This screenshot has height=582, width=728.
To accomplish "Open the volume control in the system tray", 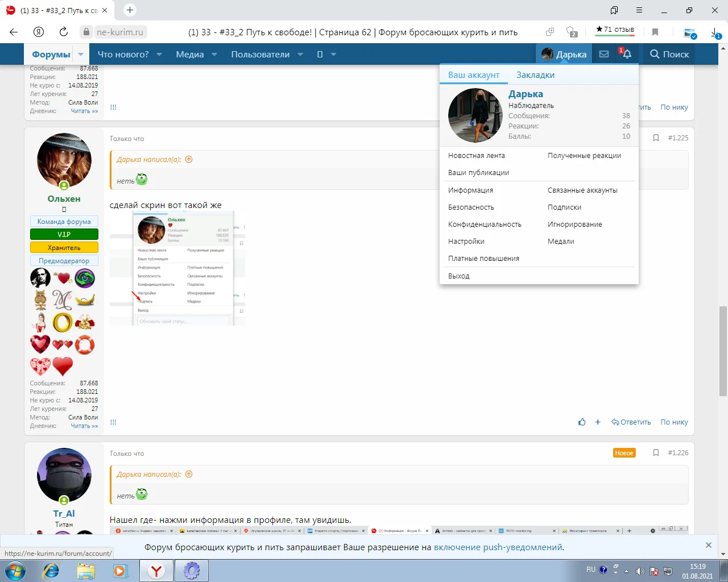I will (x=640, y=571).
